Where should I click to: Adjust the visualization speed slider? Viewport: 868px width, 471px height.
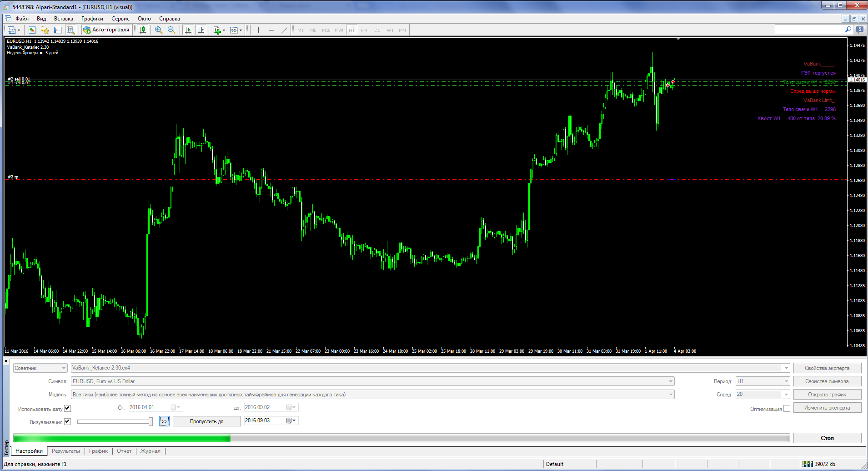(151, 421)
